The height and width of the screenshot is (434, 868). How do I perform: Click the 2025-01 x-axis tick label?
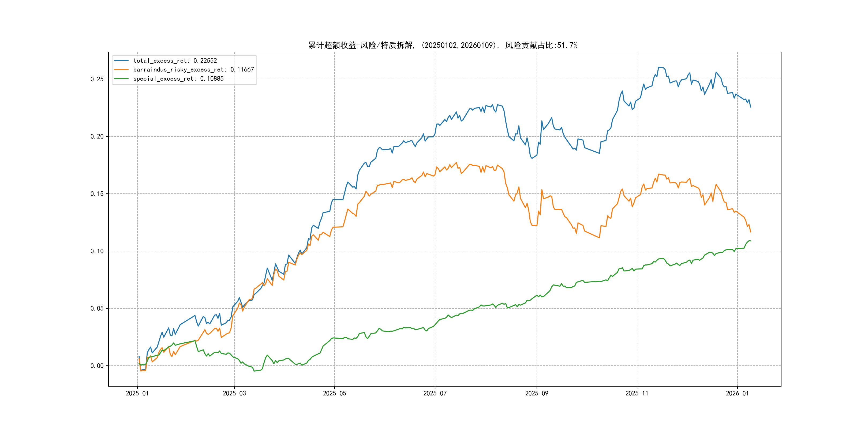point(137,393)
